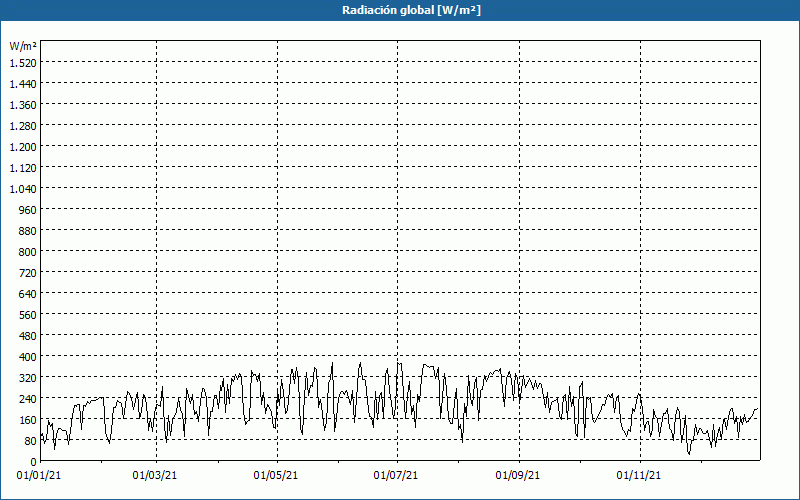Viewport: 800px width, 500px height.
Task: Click the 01/07/21 date label
Action: [396, 476]
